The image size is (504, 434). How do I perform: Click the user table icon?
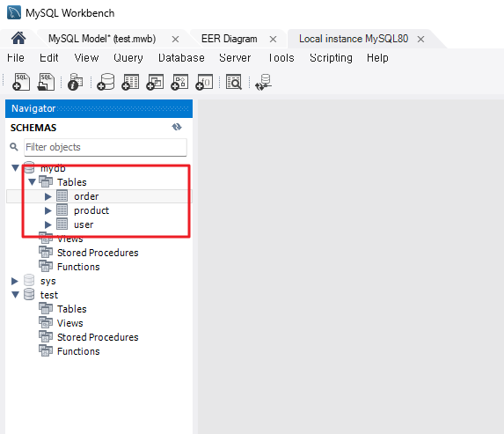click(x=62, y=224)
